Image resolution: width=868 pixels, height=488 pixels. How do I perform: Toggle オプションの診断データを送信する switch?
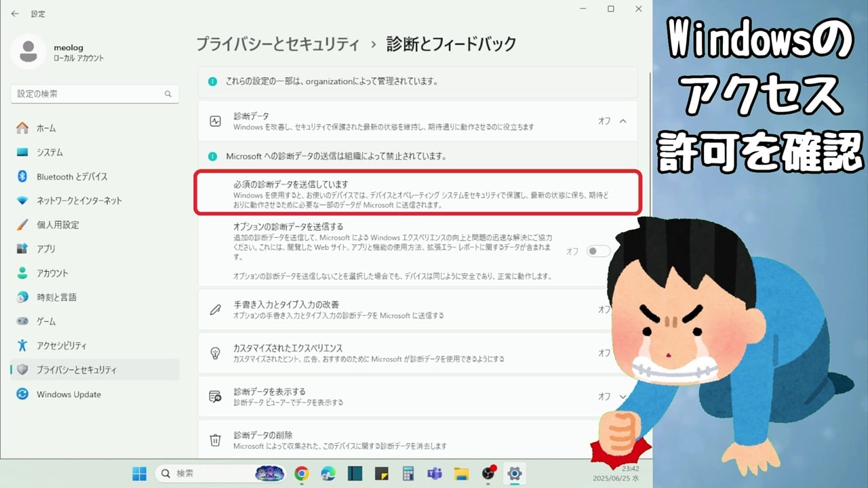[x=599, y=251]
